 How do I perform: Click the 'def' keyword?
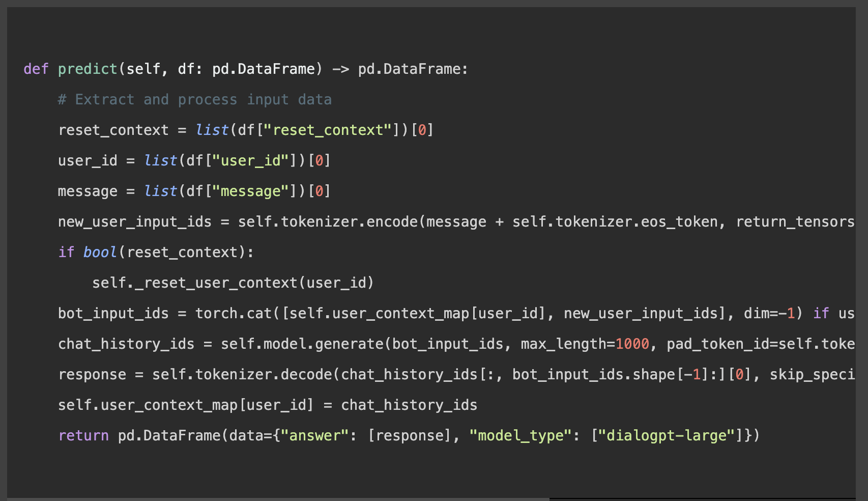36,69
